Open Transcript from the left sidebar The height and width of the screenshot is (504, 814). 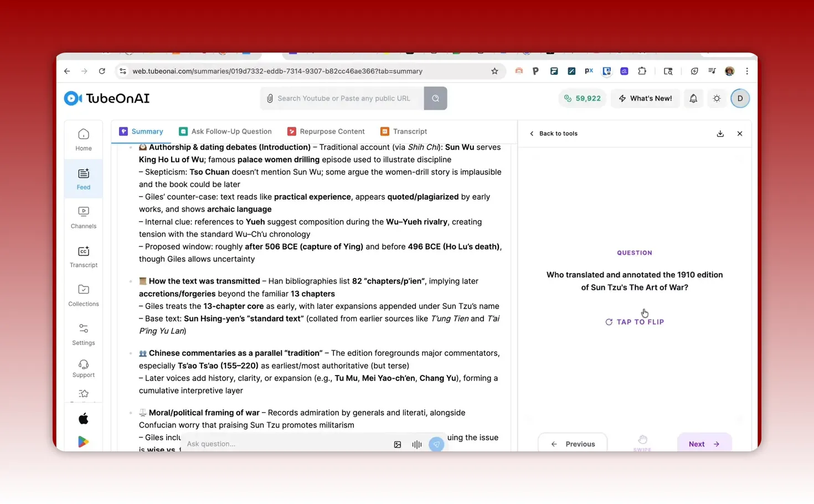point(83,256)
